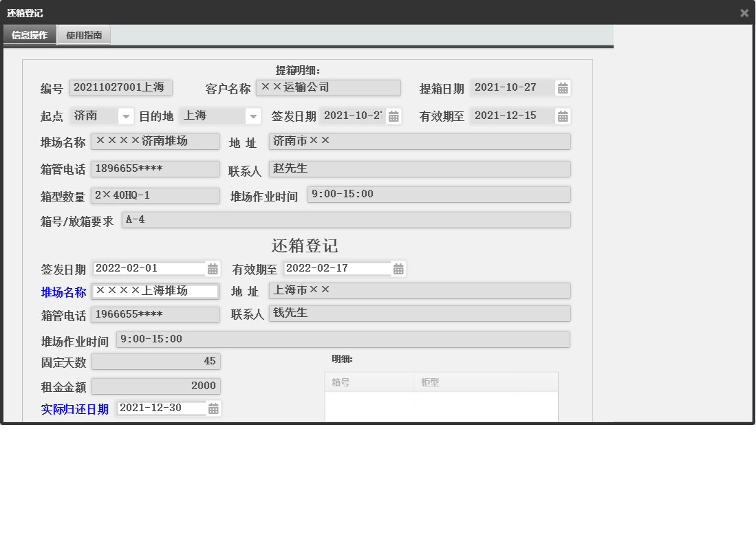The width and height of the screenshot is (756, 548).
Task: Click the 箱管电话 field showing 1966655****
Action: tap(155, 314)
